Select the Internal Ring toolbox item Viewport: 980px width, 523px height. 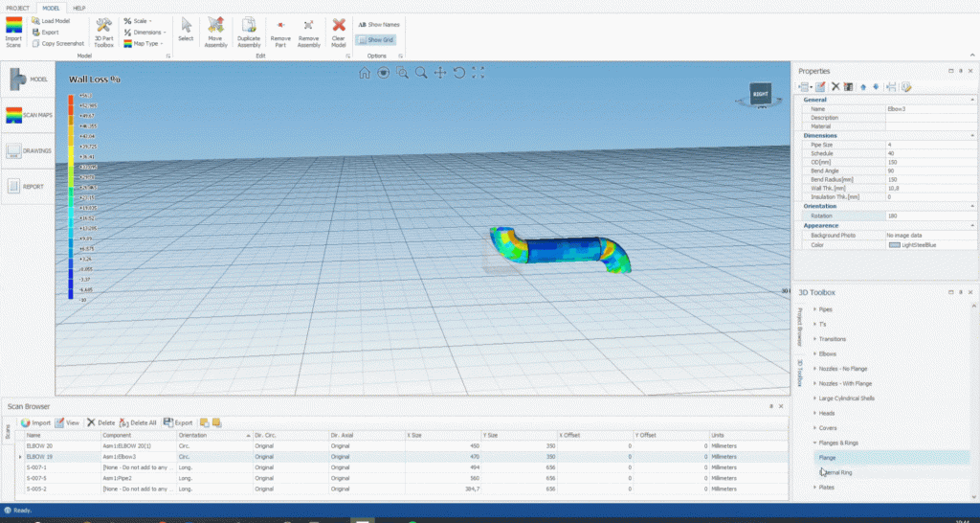tap(891, 472)
